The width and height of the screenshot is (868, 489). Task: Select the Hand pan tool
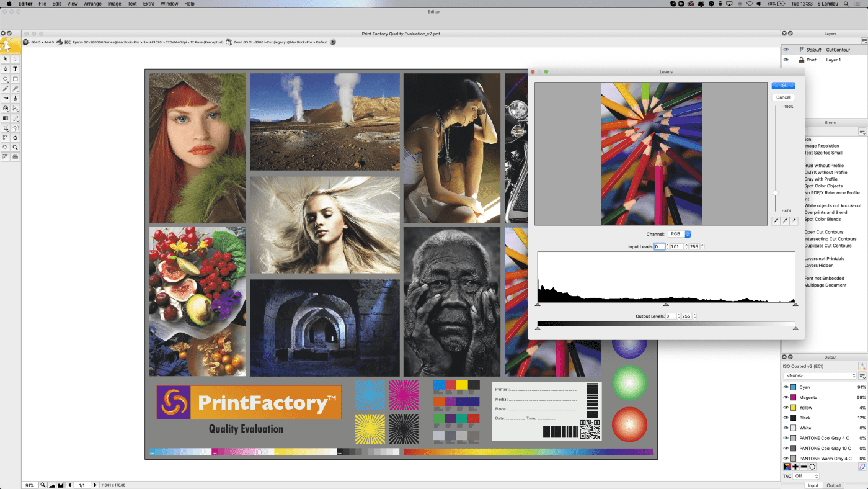pyautogui.click(x=6, y=147)
